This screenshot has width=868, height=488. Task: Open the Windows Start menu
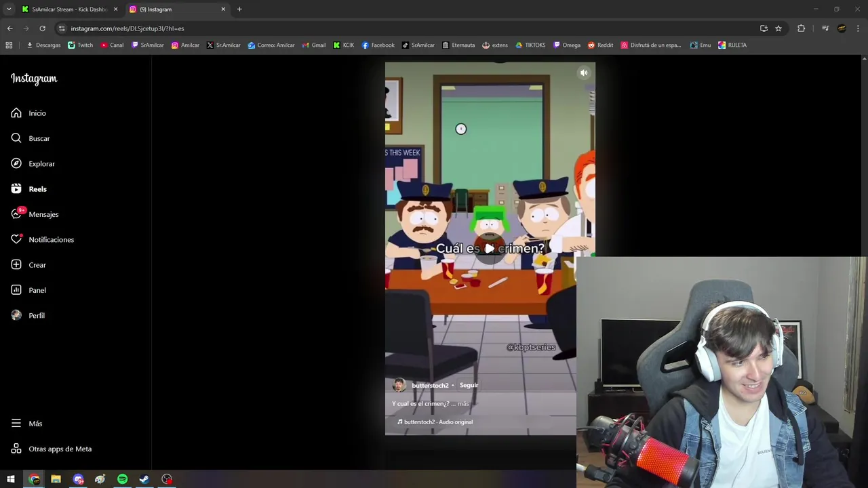coord(11,479)
